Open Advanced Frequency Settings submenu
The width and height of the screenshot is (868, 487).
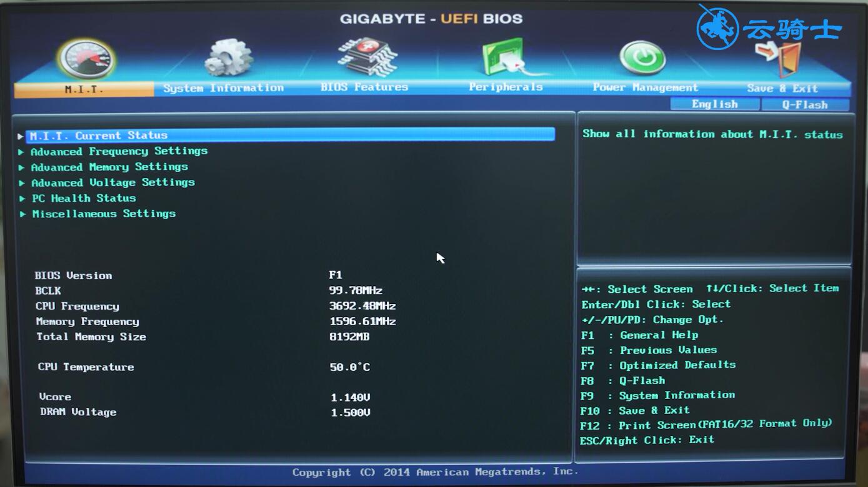click(x=119, y=151)
